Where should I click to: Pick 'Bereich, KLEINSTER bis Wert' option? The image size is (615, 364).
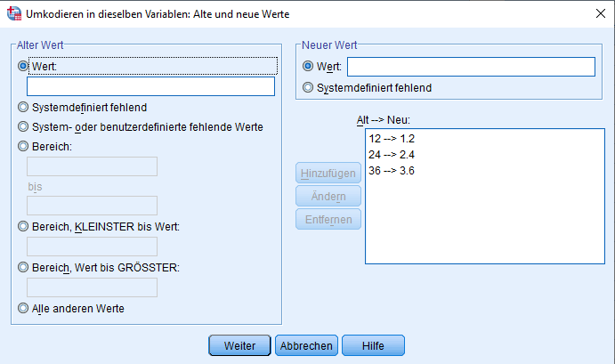coord(23,227)
